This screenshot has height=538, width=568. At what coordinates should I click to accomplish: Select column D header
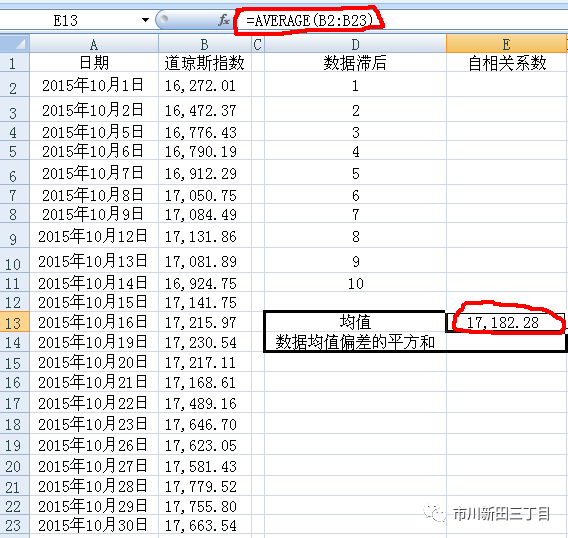[x=355, y=44]
